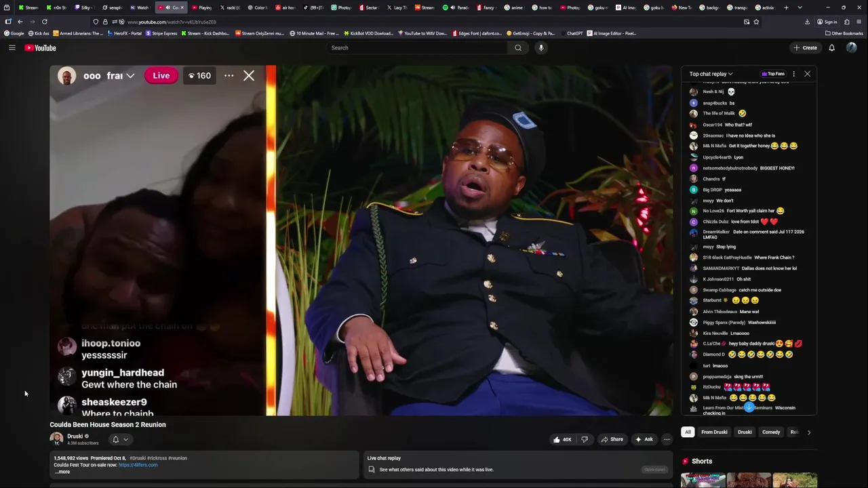
Task: Bookmark this page with star icon
Action: (756, 22)
